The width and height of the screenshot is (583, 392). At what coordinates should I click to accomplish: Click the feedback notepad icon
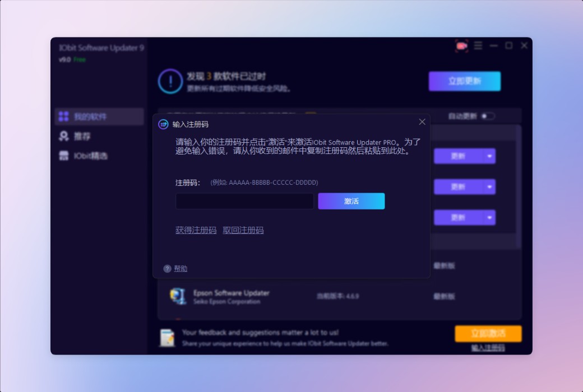(x=167, y=338)
